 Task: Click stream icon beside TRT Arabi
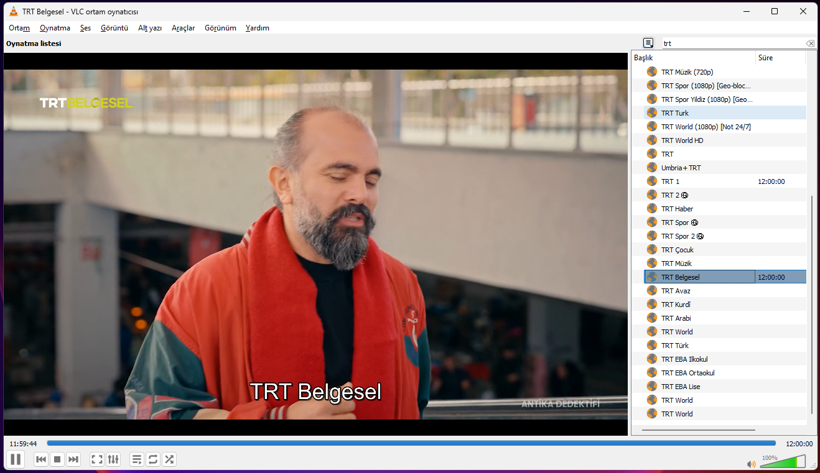[x=652, y=318]
